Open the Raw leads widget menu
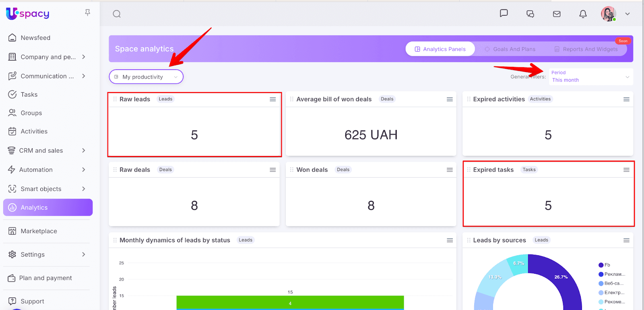This screenshot has width=644, height=310. pos(273,99)
